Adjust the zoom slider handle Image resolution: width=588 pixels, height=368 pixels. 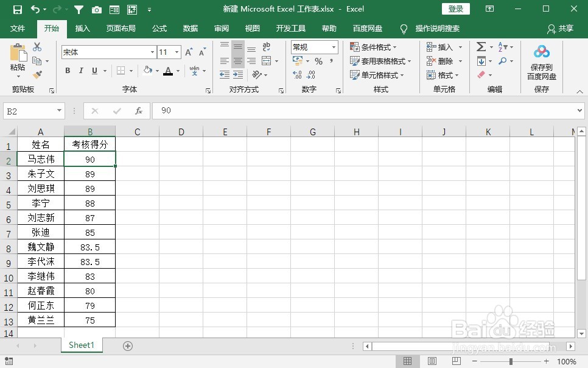(511, 361)
